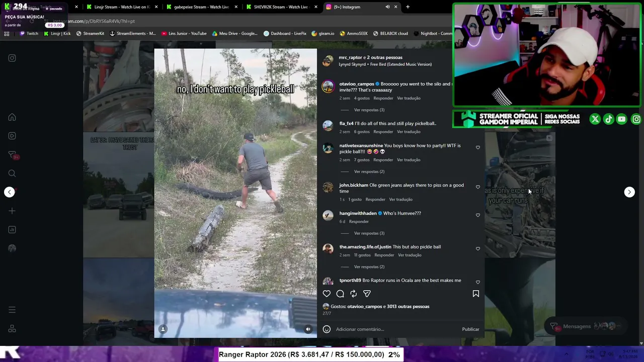Open new browser tab

[408, 7]
